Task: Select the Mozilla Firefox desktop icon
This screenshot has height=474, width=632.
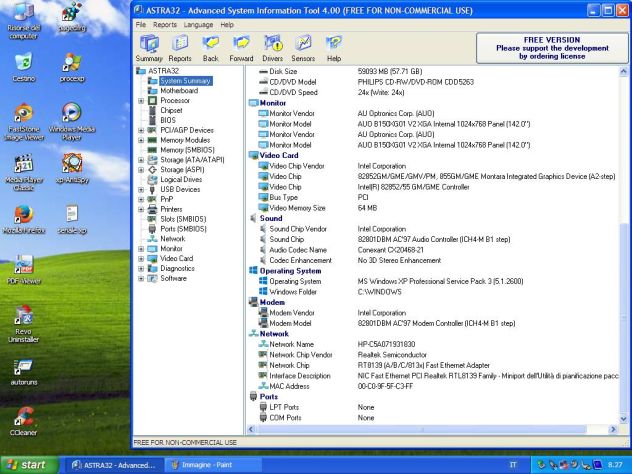Action: click(x=23, y=220)
